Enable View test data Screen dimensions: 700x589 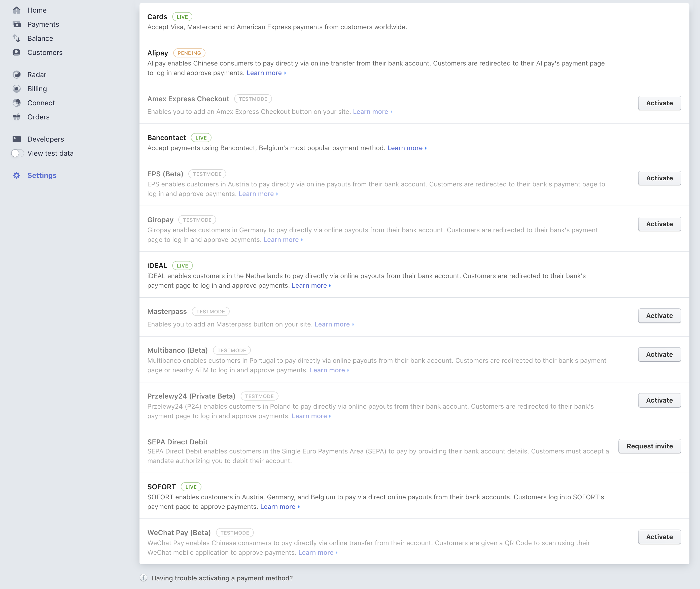(x=17, y=153)
